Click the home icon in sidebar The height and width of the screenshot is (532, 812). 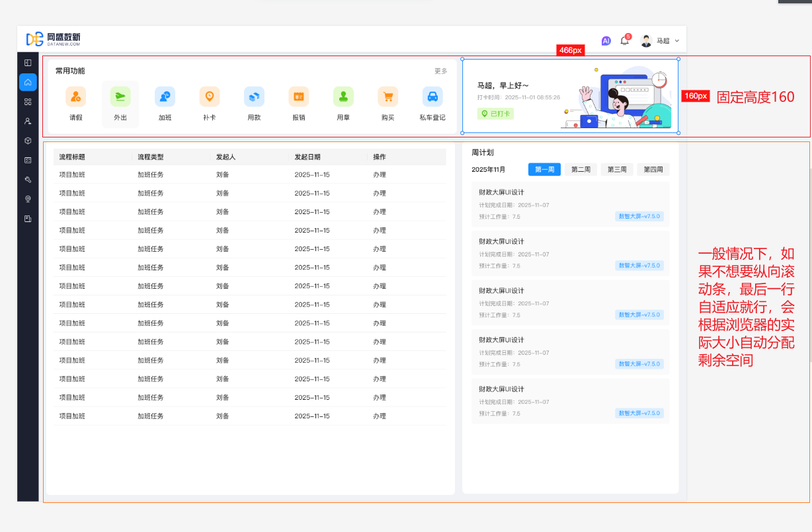pyautogui.click(x=28, y=82)
